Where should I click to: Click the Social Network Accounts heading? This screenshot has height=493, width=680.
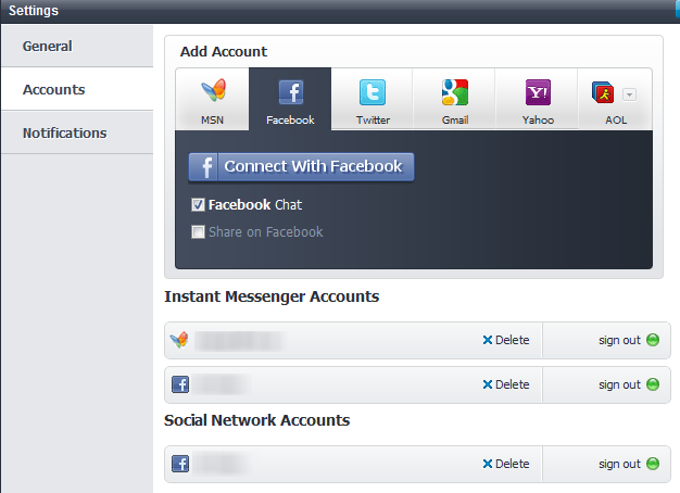pos(257,420)
